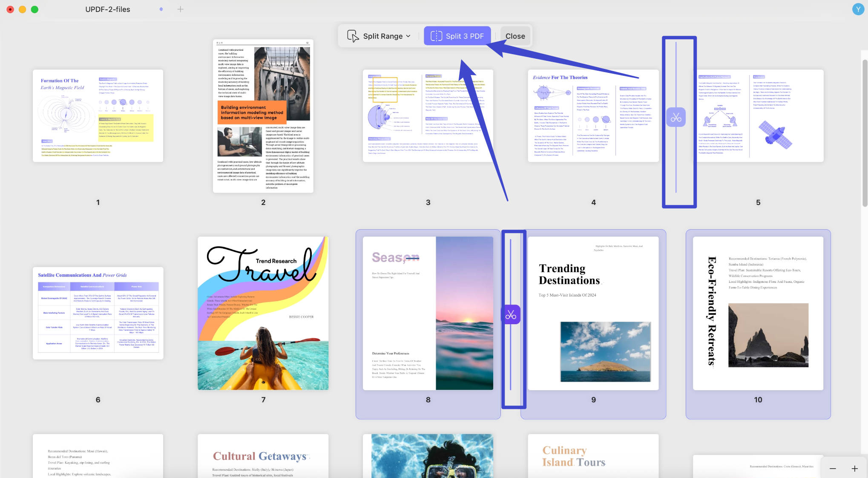Add a new tab with plus icon

[181, 9]
